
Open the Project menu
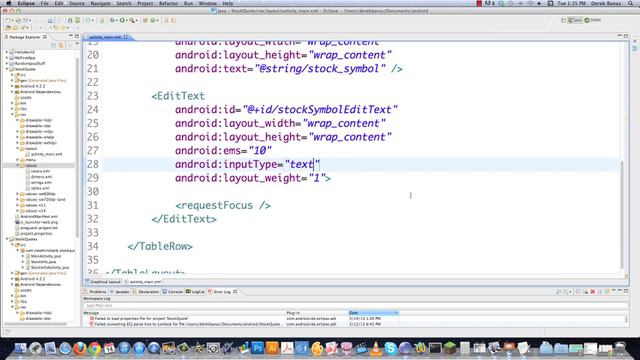145,3
